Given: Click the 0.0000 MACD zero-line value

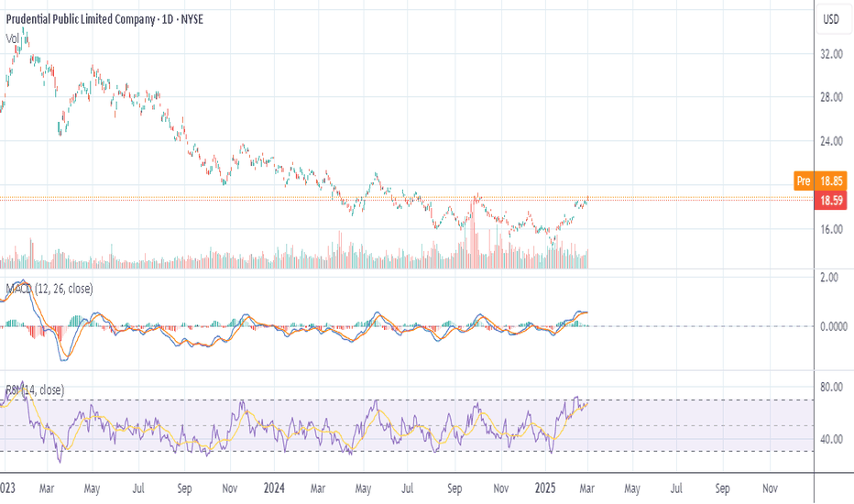Looking at the screenshot, I should (x=833, y=326).
